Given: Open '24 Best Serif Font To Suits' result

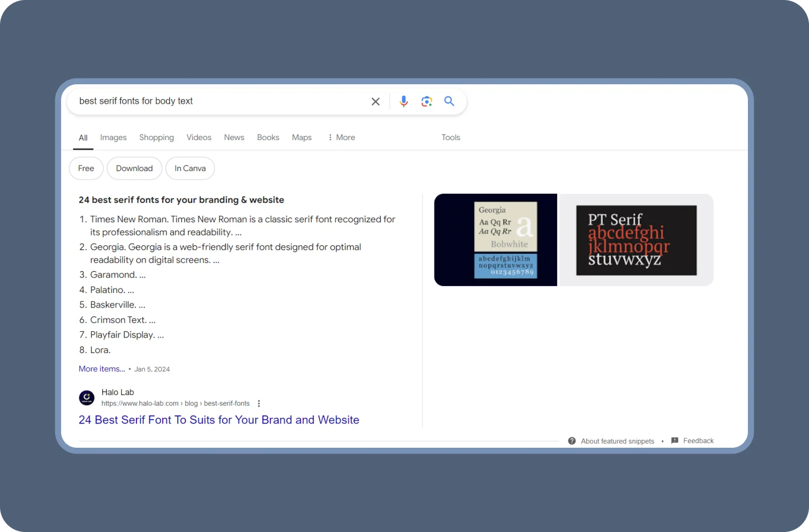Looking at the screenshot, I should [x=219, y=420].
